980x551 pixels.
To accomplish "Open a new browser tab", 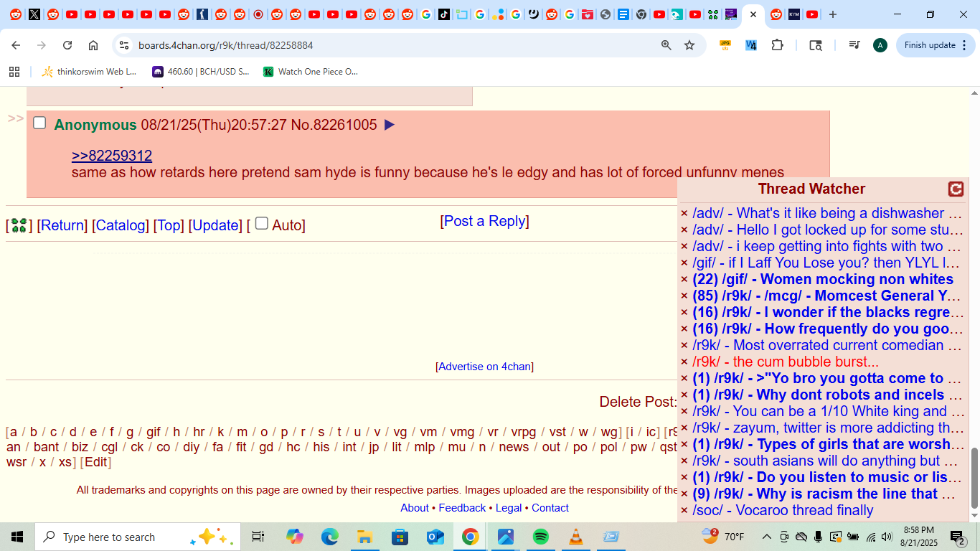I will [833, 14].
